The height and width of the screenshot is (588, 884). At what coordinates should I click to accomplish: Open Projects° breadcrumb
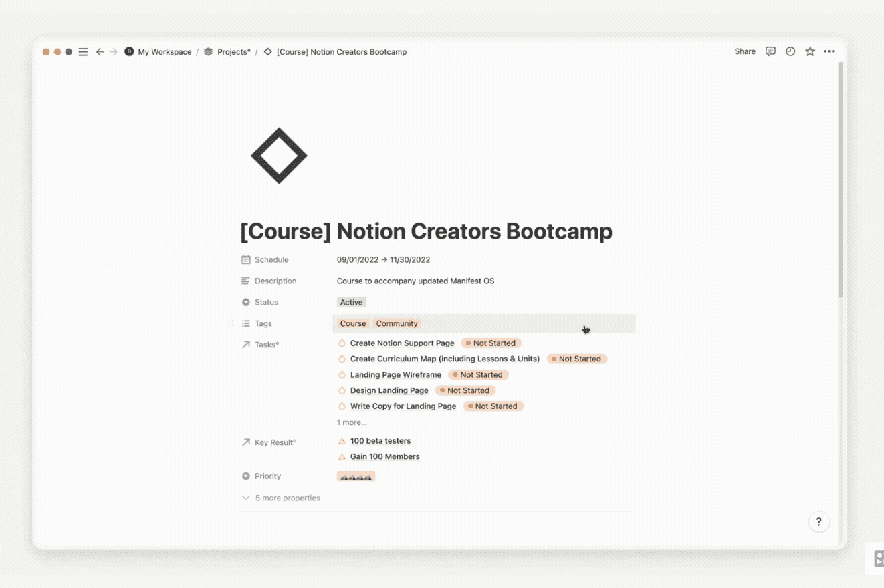click(234, 51)
